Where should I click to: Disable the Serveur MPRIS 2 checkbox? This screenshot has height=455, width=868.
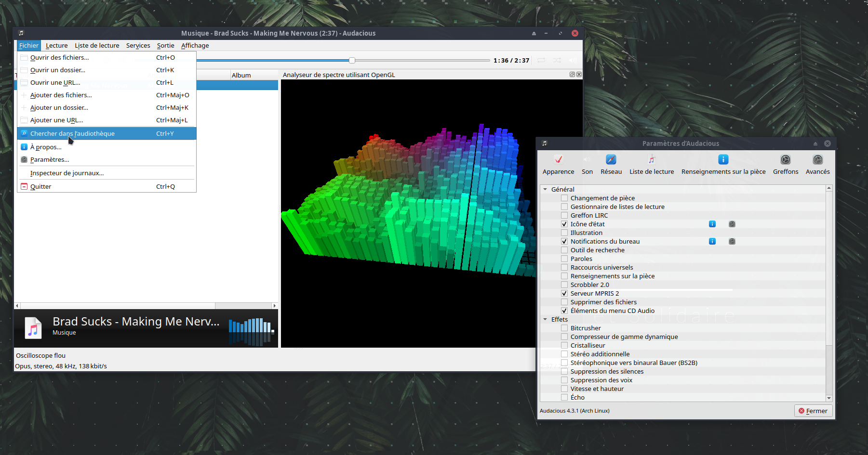(x=564, y=293)
